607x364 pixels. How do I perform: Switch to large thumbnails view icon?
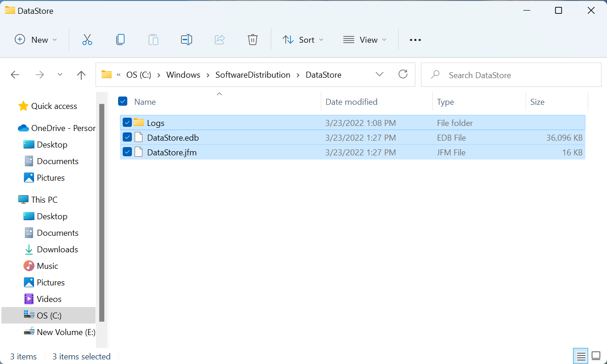(596, 356)
